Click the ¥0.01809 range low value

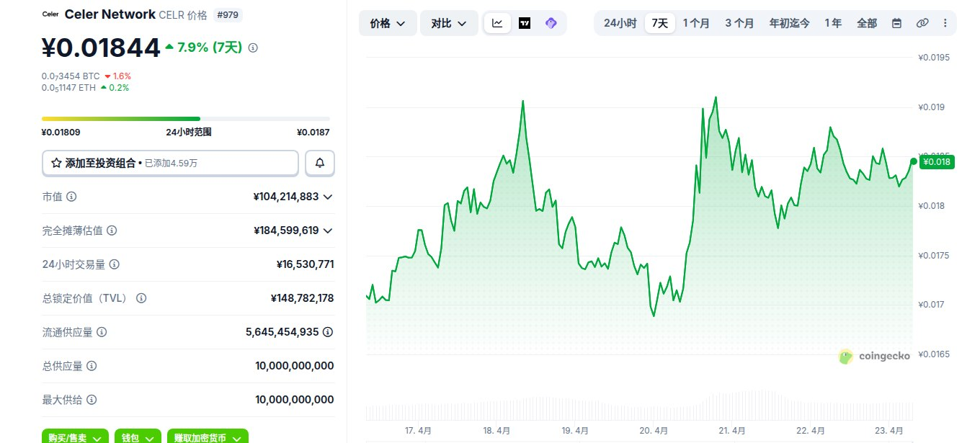(x=61, y=133)
